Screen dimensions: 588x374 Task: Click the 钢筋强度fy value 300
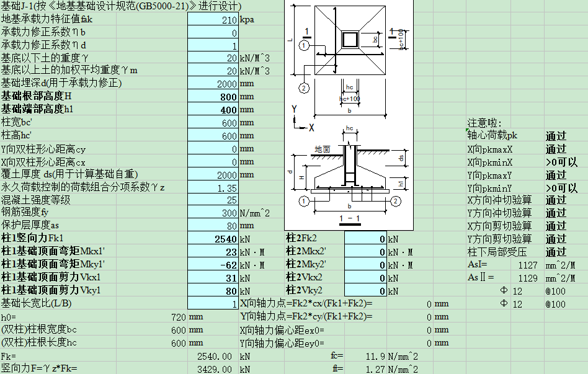(x=212, y=213)
